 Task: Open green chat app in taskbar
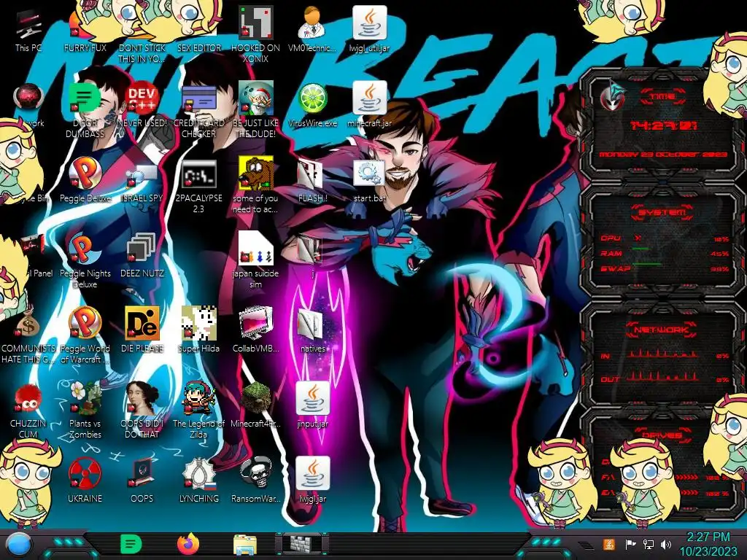(x=131, y=544)
